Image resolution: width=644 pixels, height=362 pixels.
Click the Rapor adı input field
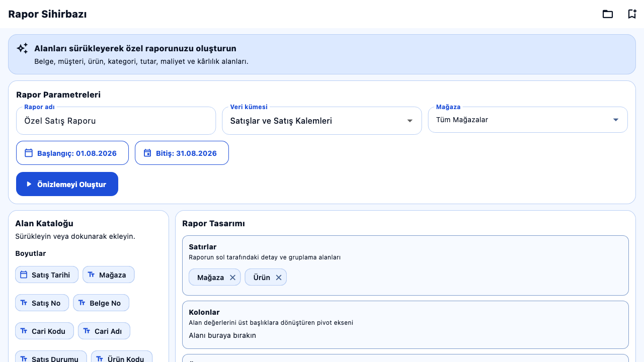pos(116,121)
